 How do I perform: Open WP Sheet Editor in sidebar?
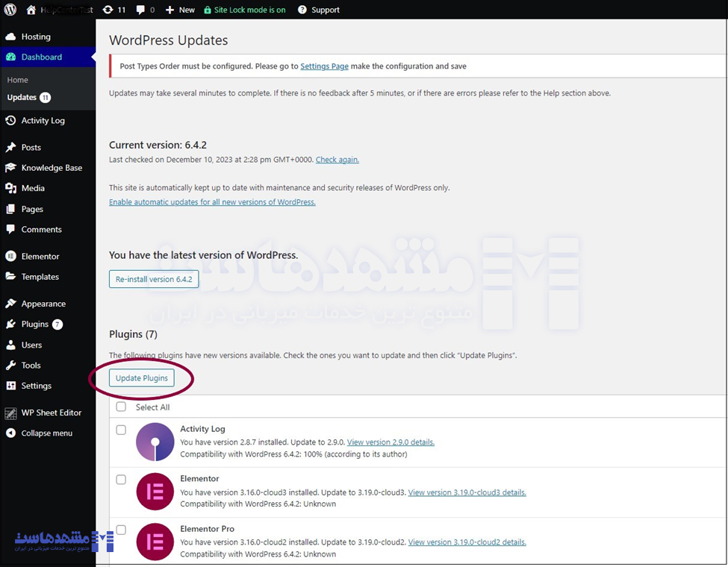tap(51, 413)
